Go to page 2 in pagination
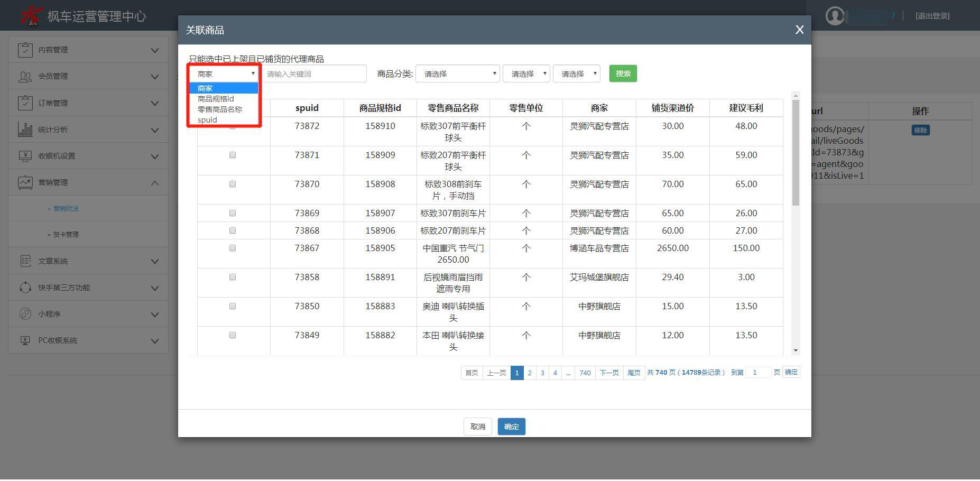 point(530,373)
